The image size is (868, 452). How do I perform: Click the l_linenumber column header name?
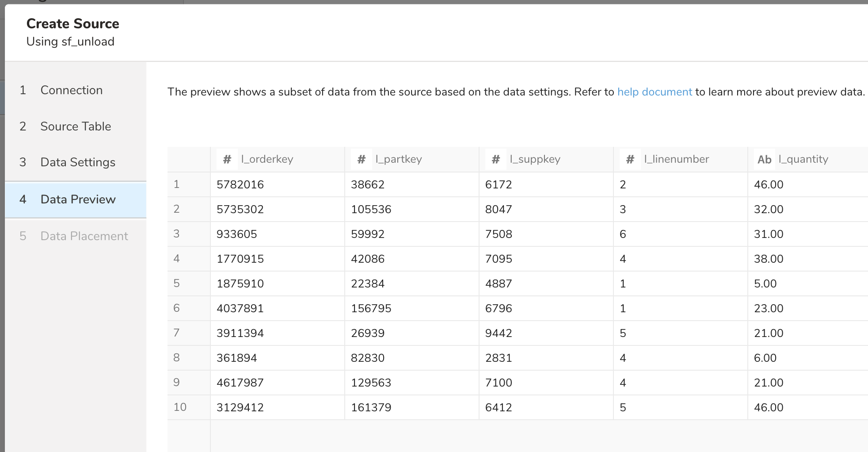pos(676,159)
